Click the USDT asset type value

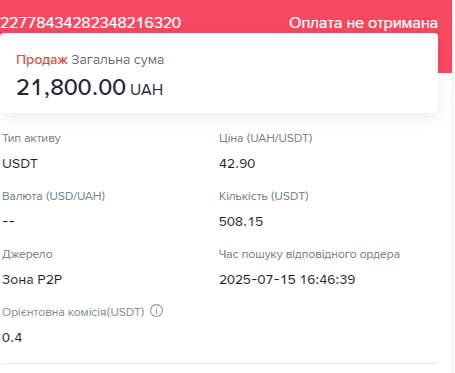(20, 164)
